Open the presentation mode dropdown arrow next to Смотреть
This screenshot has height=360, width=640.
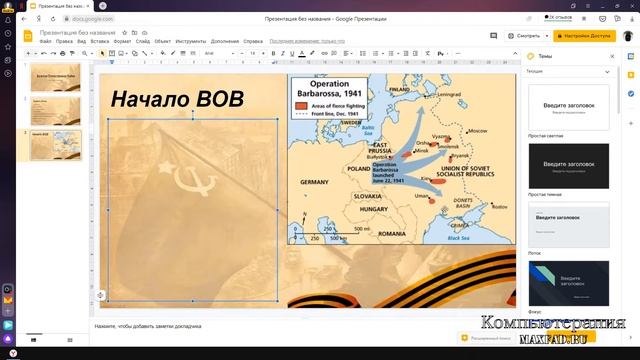(547, 36)
